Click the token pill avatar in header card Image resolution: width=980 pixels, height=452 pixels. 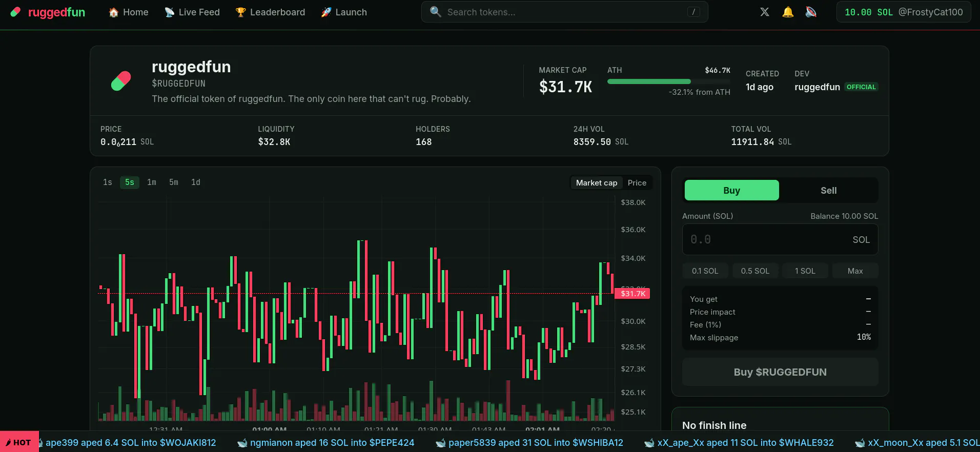pyautogui.click(x=121, y=81)
